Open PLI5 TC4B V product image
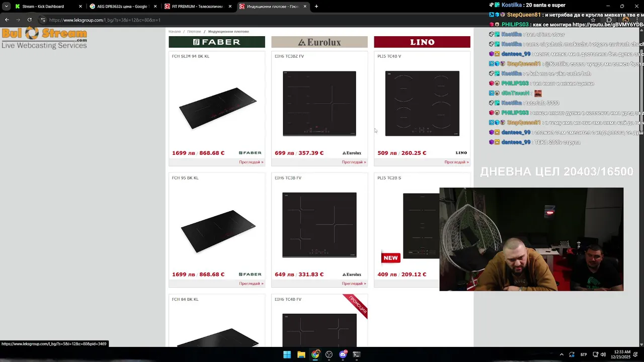Viewport: 644px width, 362px height. [x=422, y=104]
